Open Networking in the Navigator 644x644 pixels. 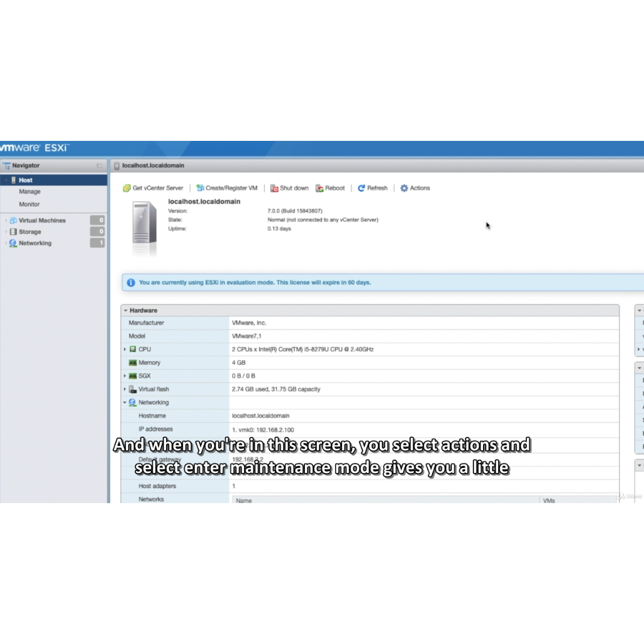pos(35,243)
